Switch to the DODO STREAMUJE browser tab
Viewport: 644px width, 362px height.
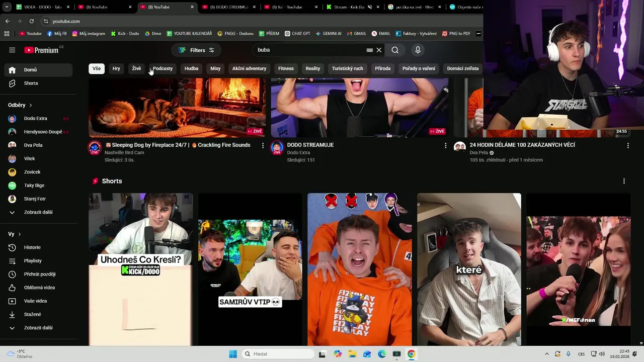(x=229, y=7)
